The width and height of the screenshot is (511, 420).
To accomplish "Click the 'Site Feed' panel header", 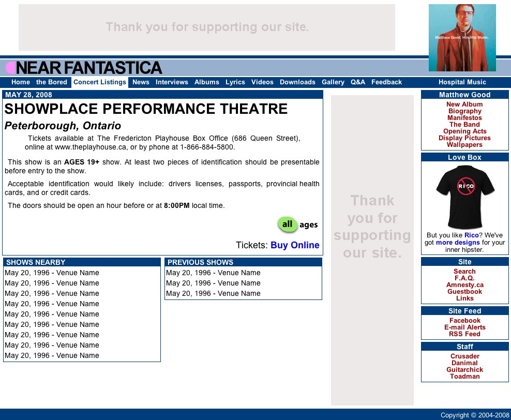I will coord(464,311).
